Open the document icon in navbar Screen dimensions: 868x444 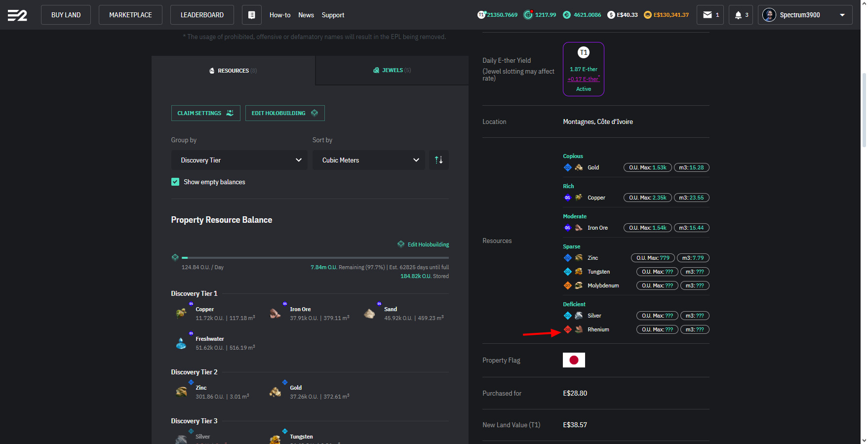(x=251, y=15)
